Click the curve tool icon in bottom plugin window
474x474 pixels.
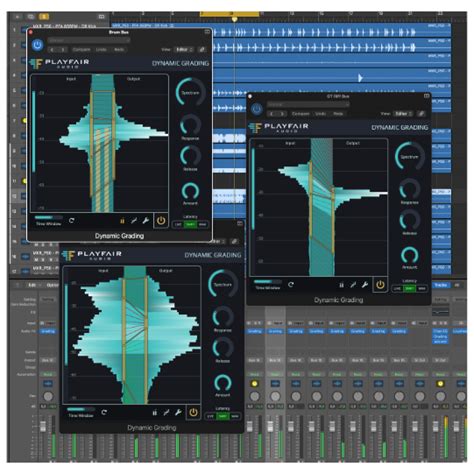(x=166, y=412)
